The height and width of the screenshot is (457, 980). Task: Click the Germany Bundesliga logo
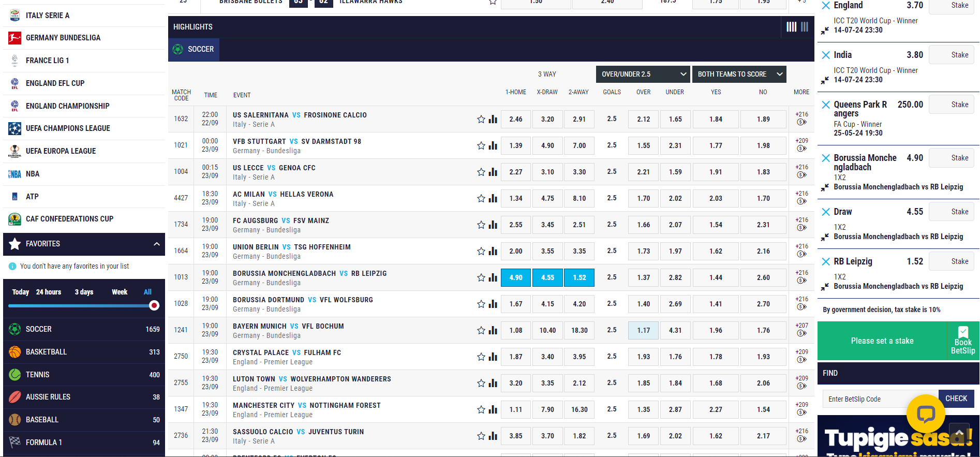click(14, 38)
